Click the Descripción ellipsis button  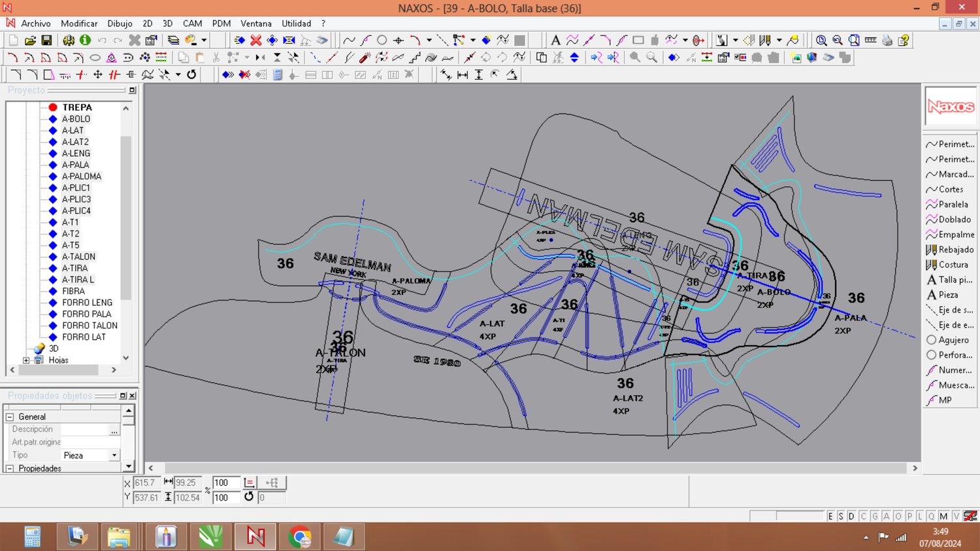coord(114,430)
